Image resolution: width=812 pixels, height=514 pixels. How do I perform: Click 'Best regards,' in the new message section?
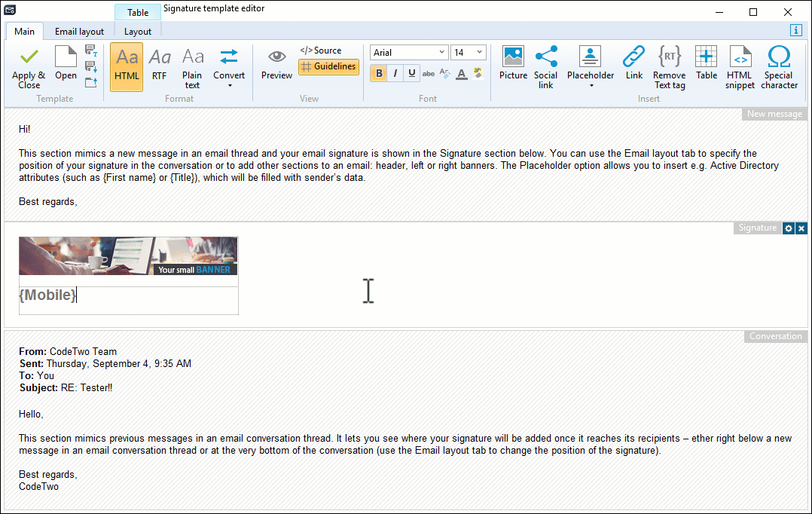[48, 201]
